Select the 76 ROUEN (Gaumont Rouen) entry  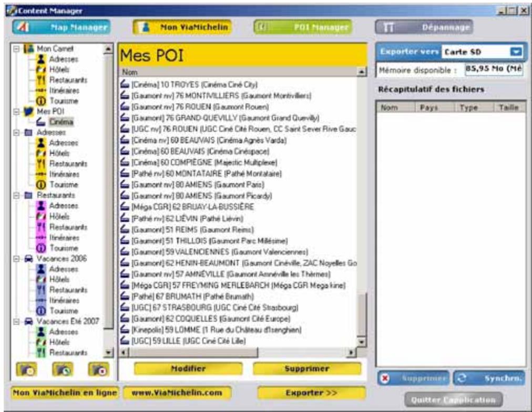pyautogui.click(x=200, y=107)
